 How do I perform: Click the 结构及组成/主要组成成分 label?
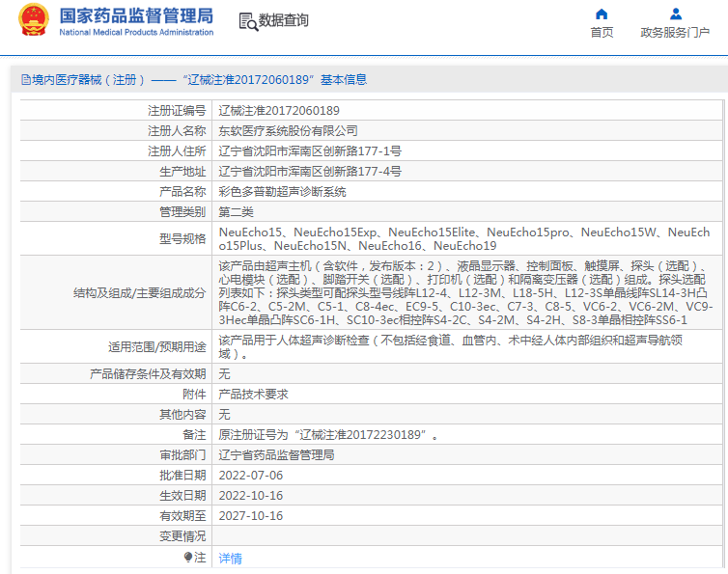tap(139, 293)
